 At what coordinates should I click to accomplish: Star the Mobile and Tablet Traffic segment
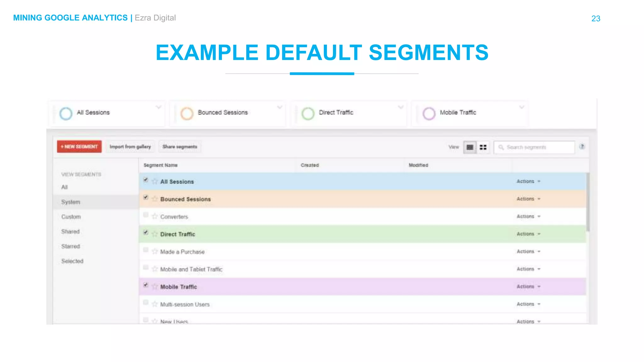tap(154, 269)
